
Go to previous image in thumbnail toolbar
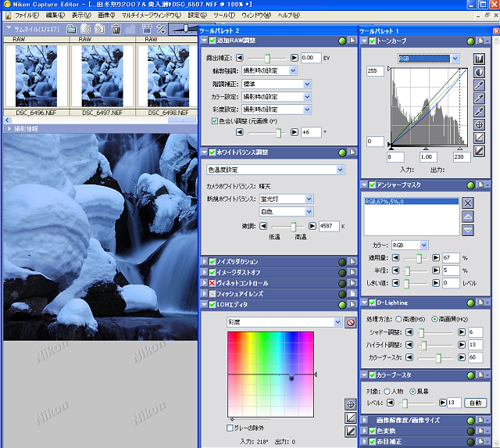click(86, 30)
